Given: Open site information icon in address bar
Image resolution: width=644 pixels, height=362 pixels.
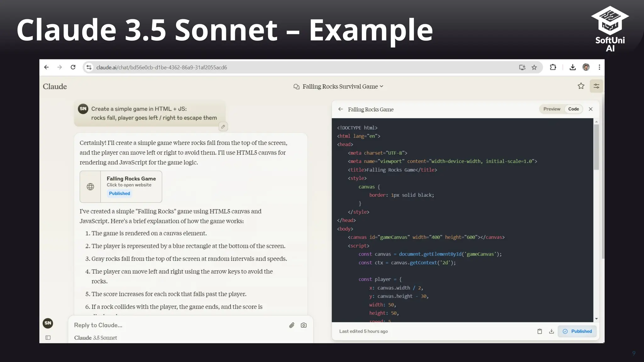Looking at the screenshot, I should tap(89, 67).
